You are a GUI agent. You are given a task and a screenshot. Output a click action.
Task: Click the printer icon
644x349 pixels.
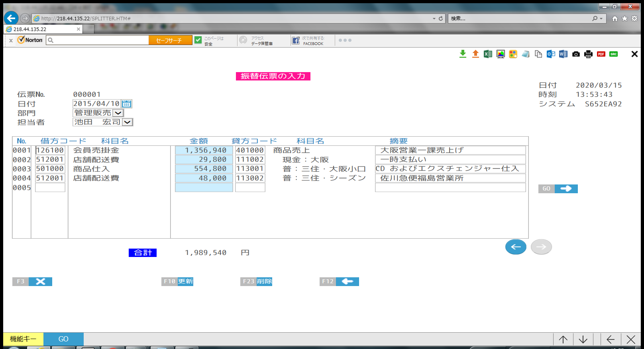pos(588,54)
